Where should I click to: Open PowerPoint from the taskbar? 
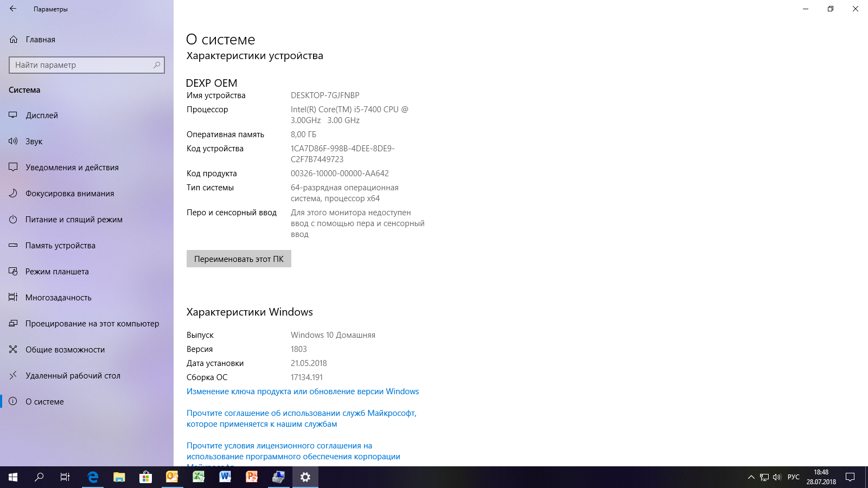[252, 477]
